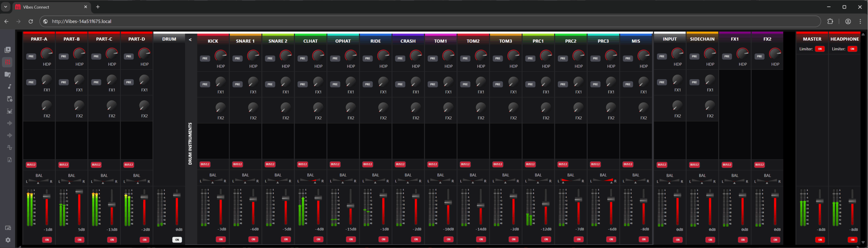Open the drum kit icon in sidebar

[x=9, y=111]
